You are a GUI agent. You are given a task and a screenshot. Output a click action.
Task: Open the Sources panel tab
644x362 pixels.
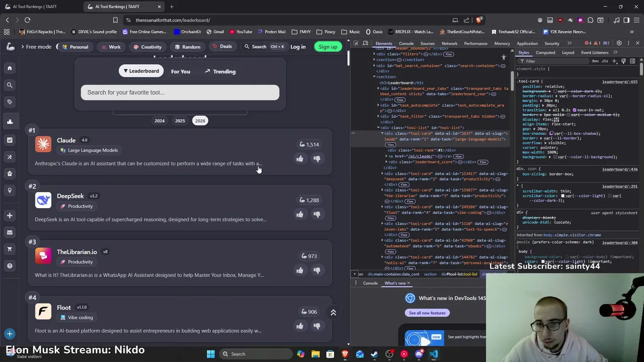tap(427, 43)
